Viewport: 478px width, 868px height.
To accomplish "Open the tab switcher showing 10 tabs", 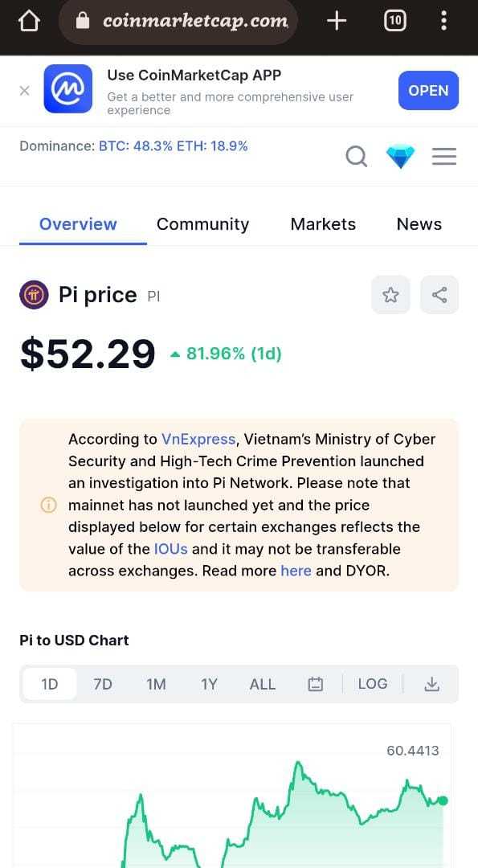I will (394, 21).
